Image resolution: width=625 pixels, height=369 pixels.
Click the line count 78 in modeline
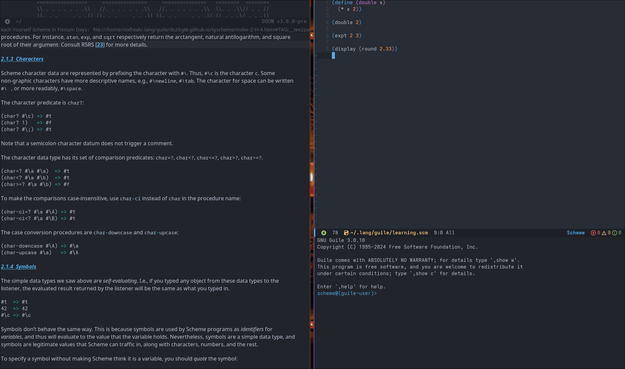coord(335,233)
